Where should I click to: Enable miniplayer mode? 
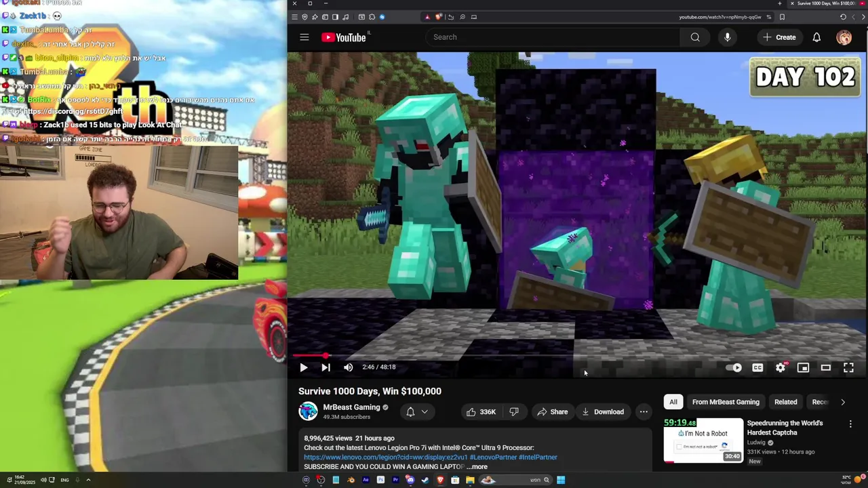(803, 367)
